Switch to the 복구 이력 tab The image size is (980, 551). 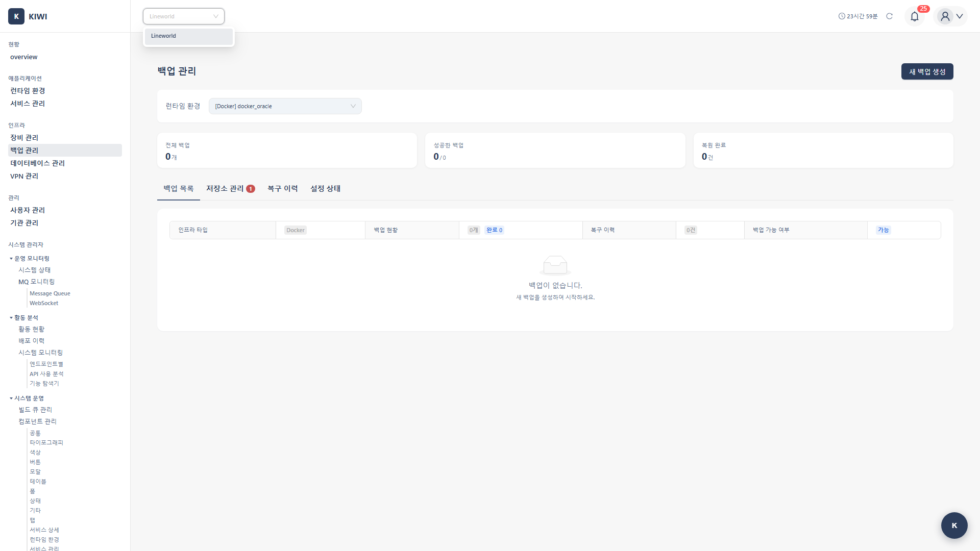click(x=283, y=189)
